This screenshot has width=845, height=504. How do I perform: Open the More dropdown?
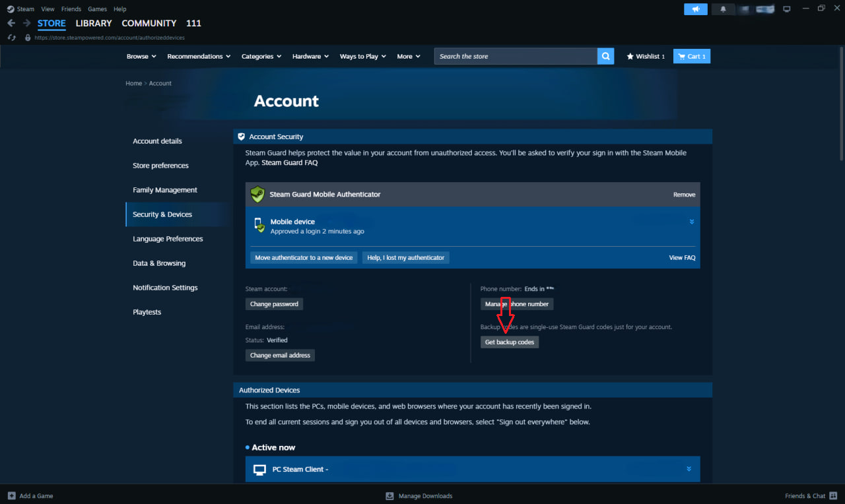pyautogui.click(x=409, y=57)
